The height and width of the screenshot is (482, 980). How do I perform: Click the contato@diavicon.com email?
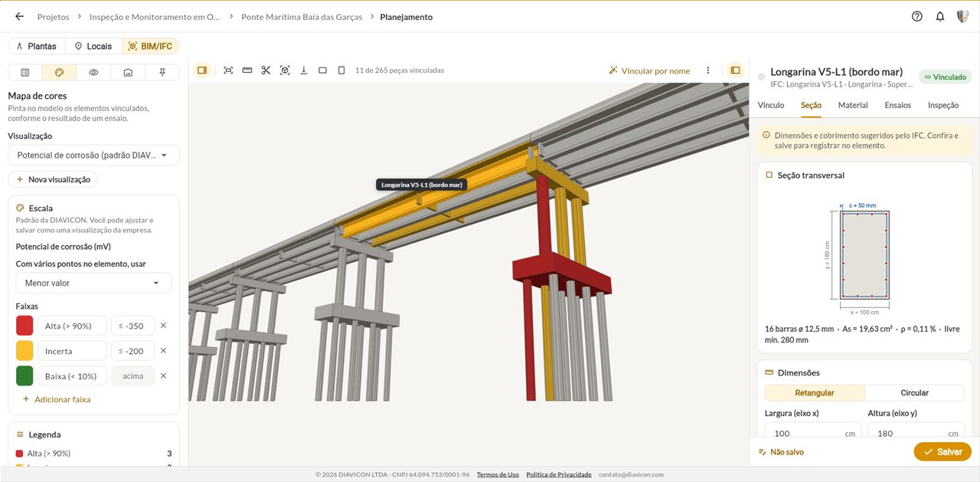coord(631,474)
